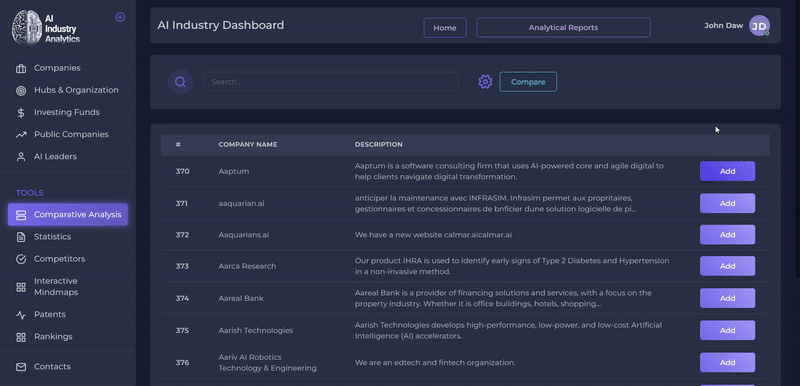Click the Public Companies trend arrow icon
This screenshot has width=800, height=386.
[21, 135]
